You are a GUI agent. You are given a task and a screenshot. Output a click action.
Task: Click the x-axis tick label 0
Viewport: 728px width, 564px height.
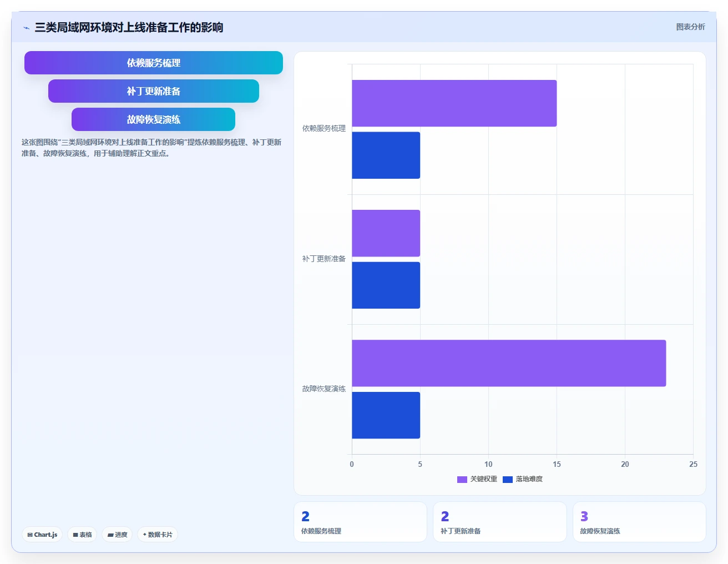click(352, 464)
